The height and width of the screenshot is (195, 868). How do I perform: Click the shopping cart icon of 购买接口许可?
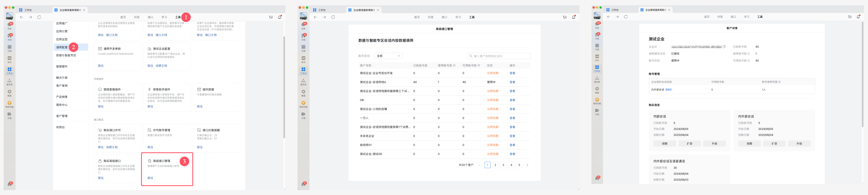(100, 130)
